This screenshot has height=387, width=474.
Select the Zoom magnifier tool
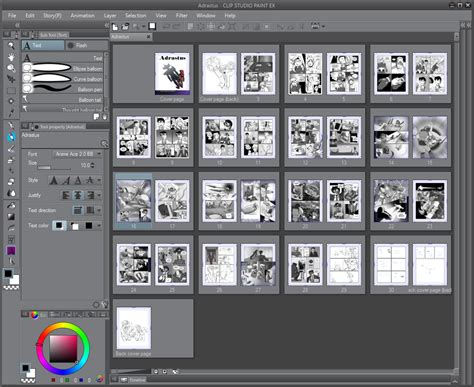[x=11, y=45]
